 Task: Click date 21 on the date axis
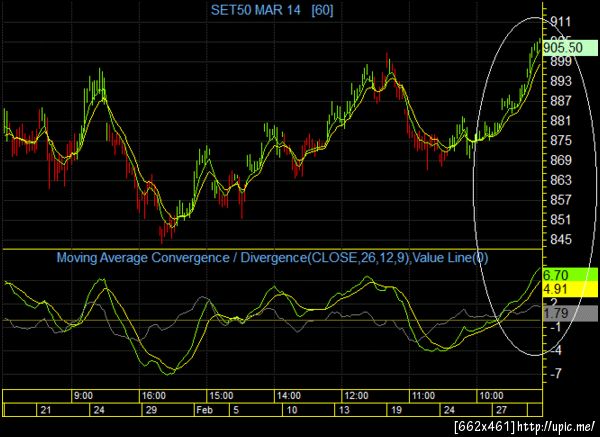(x=46, y=410)
